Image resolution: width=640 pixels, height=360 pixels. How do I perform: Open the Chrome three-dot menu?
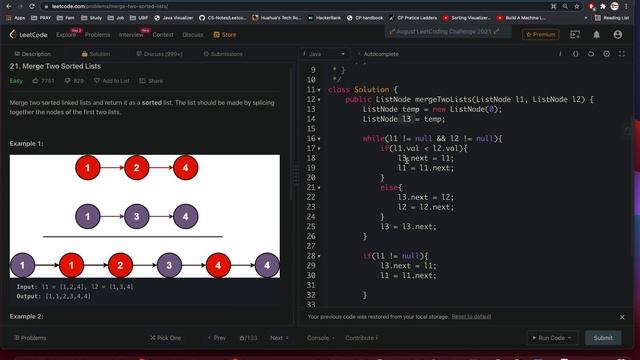pos(627,6)
